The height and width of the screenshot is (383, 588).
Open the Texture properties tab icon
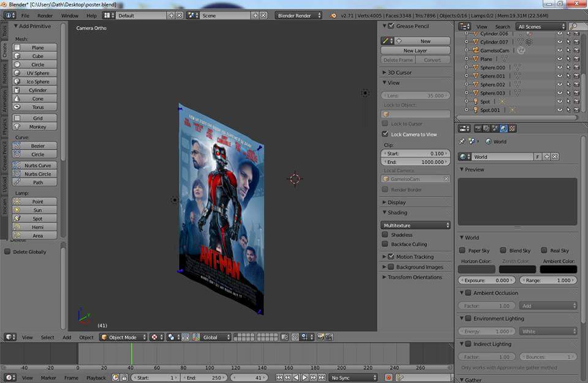512,128
